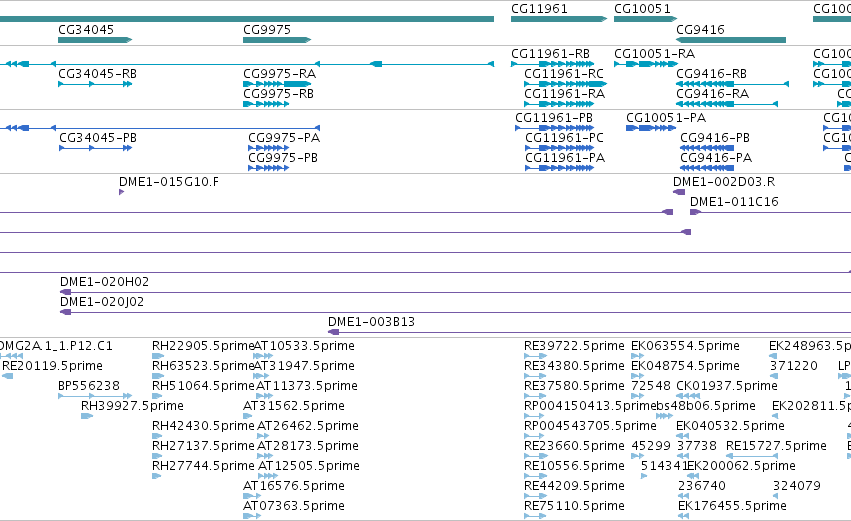Select transcript CG9975-RB
The height and width of the screenshot is (521, 851).
tap(266, 104)
